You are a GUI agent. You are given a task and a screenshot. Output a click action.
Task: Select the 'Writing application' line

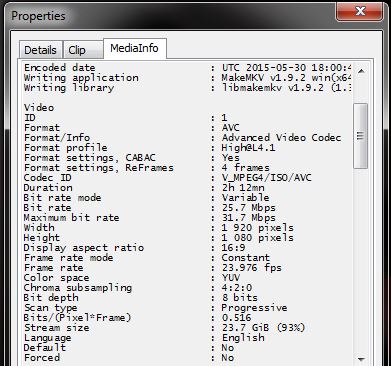click(x=188, y=78)
